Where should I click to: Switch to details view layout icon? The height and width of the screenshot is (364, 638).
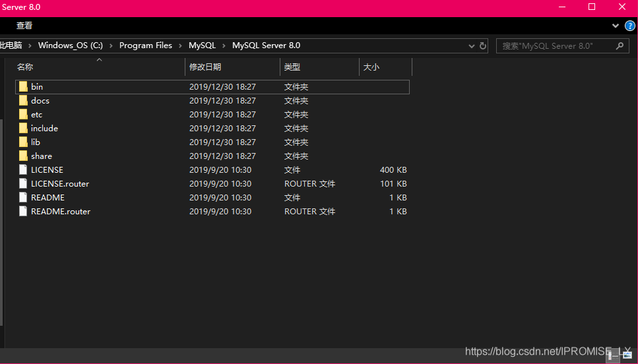613,356
